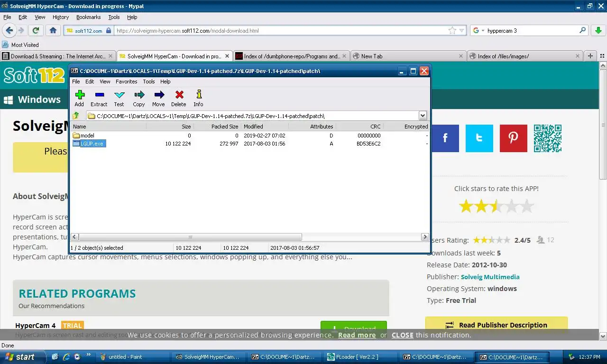Click the hyppercam 3 search field
The width and height of the screenshot is (607, 364).
tap(532, 31)
